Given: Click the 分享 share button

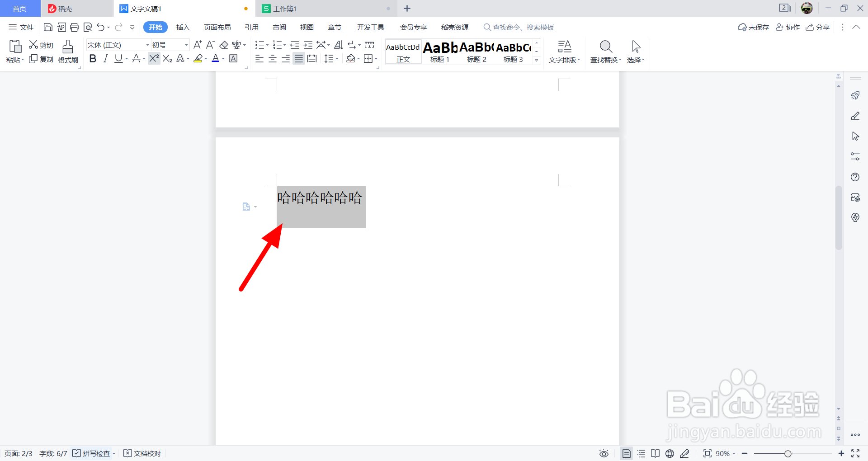Looking at the screenshot, I should coord(817,28).
